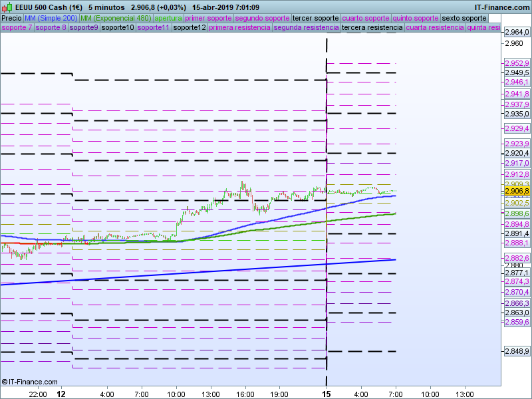Click the highlighted yellow 2.906,8 current price label
Viewport: 532px width, 399px height.
pyautogui.click(x=517, y=192)
